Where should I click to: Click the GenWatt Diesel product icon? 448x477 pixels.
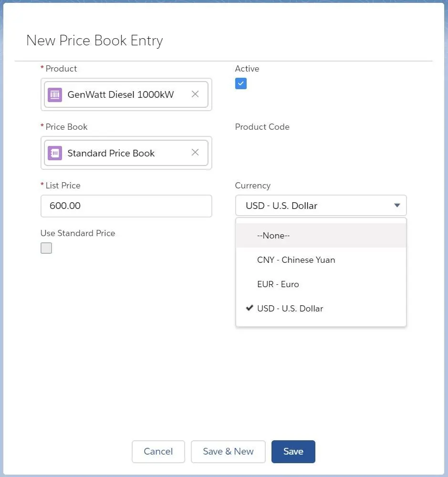pos(55,95)
